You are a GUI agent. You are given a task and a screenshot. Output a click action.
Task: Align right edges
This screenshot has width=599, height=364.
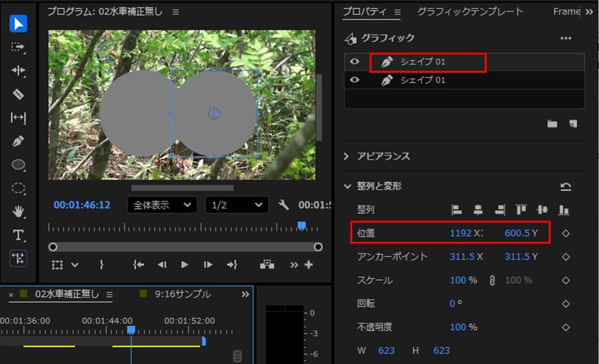point(500,210)
